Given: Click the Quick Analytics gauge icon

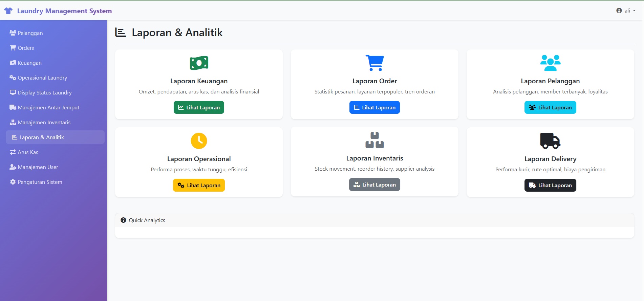Looking at the screenshot, I should [x=123, y=220].
